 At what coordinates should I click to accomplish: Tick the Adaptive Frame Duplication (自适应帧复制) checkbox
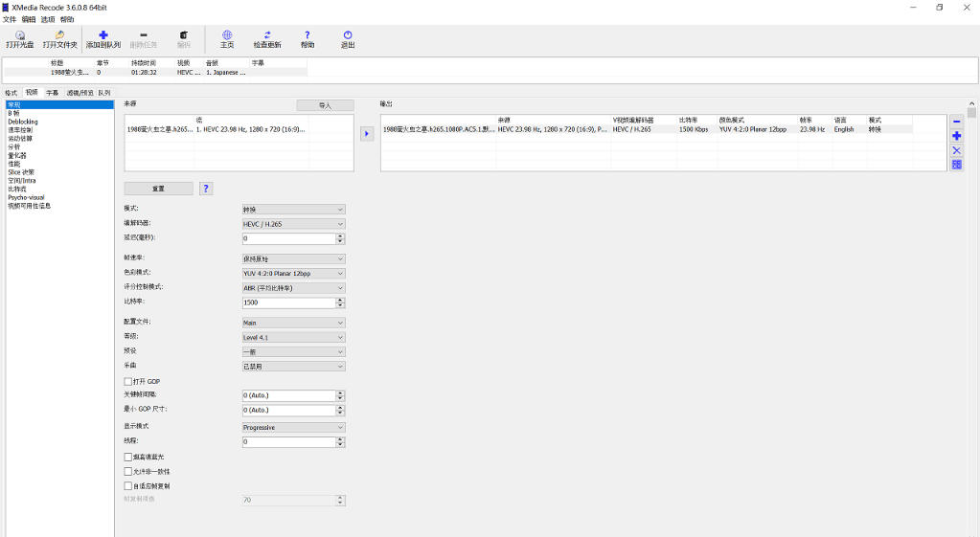tap(128, 486)
